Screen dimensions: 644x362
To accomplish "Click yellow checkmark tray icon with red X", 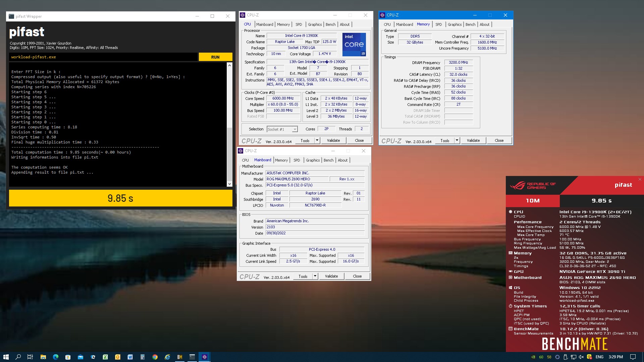I will tap(589, 357).
